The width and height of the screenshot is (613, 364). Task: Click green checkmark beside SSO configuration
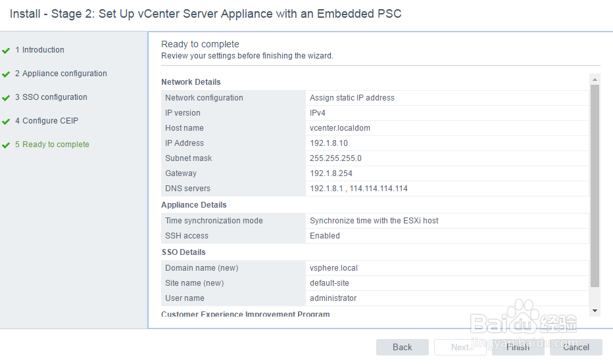pos(6,98)
